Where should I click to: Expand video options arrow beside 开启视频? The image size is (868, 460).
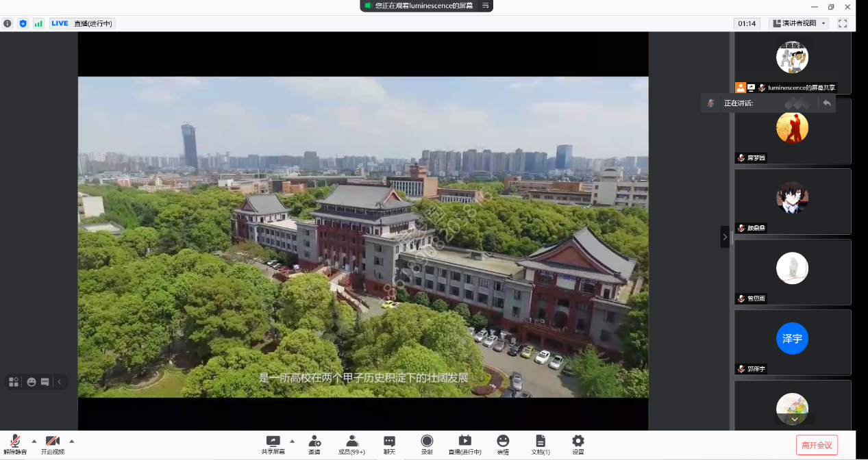pyautogui.click(x=72, y=441)
